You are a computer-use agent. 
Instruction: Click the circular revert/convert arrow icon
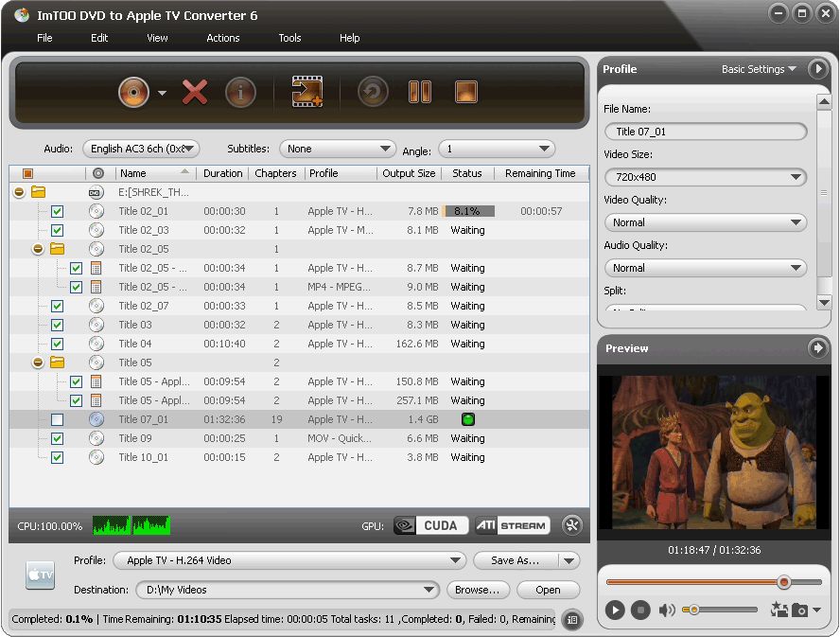click(x=373, y=91)
